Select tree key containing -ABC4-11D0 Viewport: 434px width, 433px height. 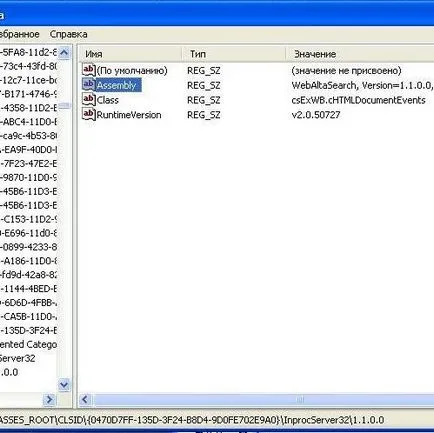click(28, 122)
